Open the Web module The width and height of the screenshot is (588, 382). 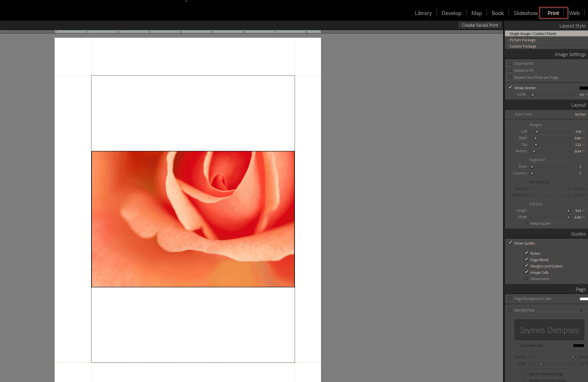click(x=574, y=13)
